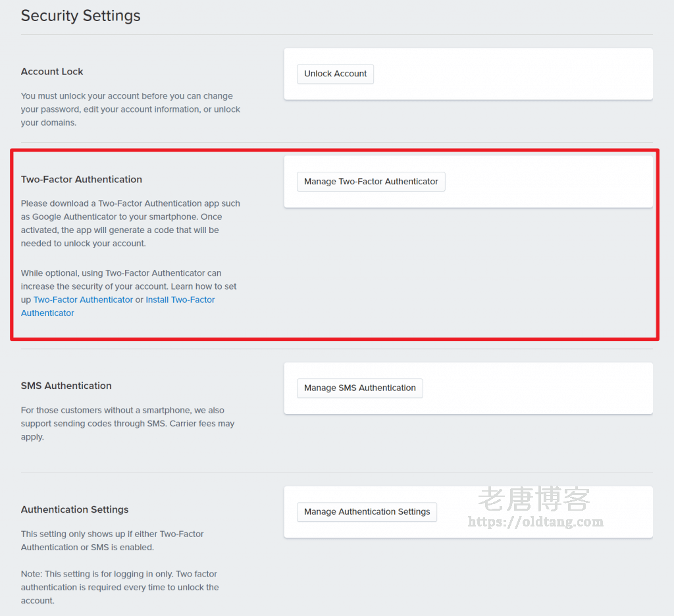Click the Manage Authentication Settings button
The image size is (674, 616).
tap(367, 512)
